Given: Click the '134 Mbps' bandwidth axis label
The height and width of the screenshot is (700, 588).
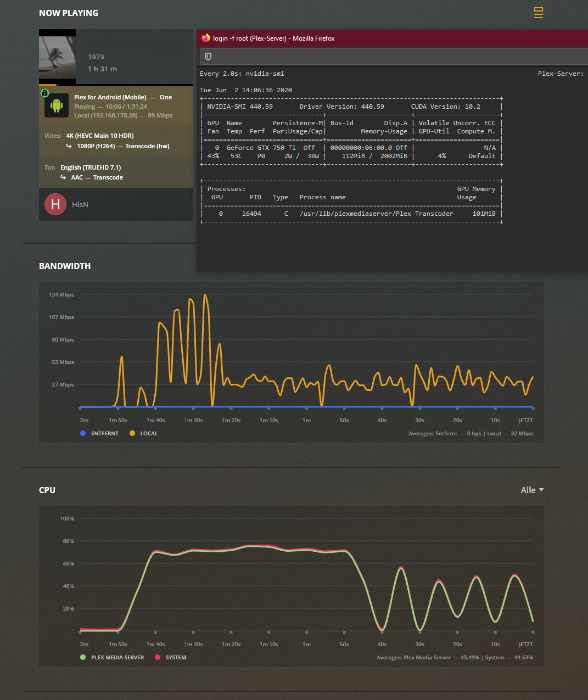Looking at the screenshot, I should [x=61, y=295].
